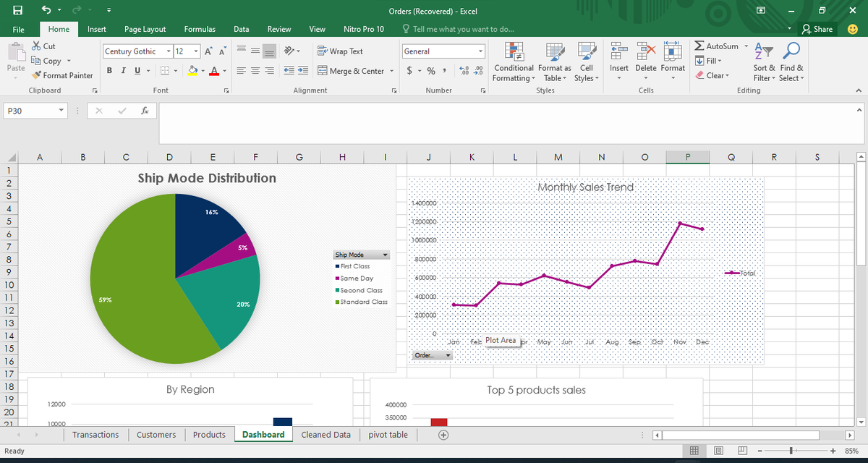The image size is (868, 463).
Task: Align text to the middle of cell
Action: tap(254, 51)
